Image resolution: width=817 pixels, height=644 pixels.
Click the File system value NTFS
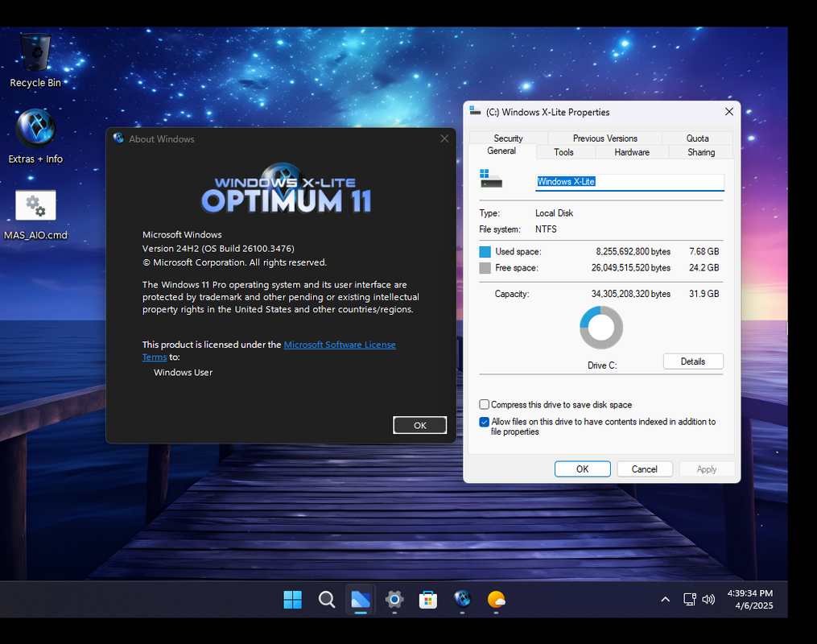[x=546, y=229]
